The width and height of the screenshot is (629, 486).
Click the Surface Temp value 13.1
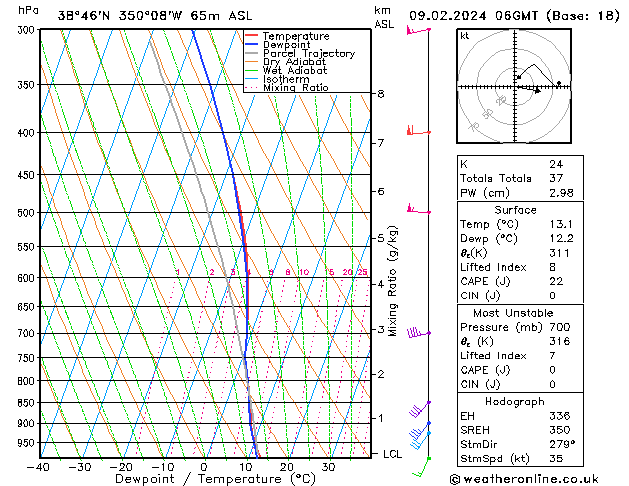point(560,224)
